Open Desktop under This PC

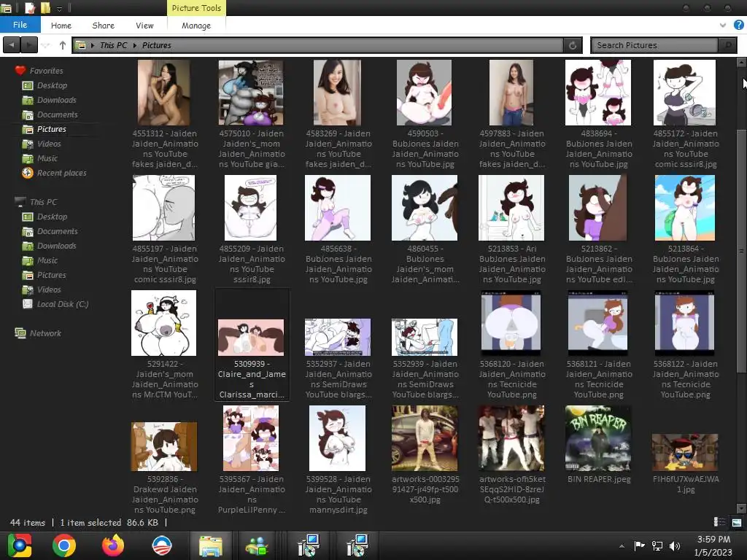pyautogui.click(x=52, y=217)
